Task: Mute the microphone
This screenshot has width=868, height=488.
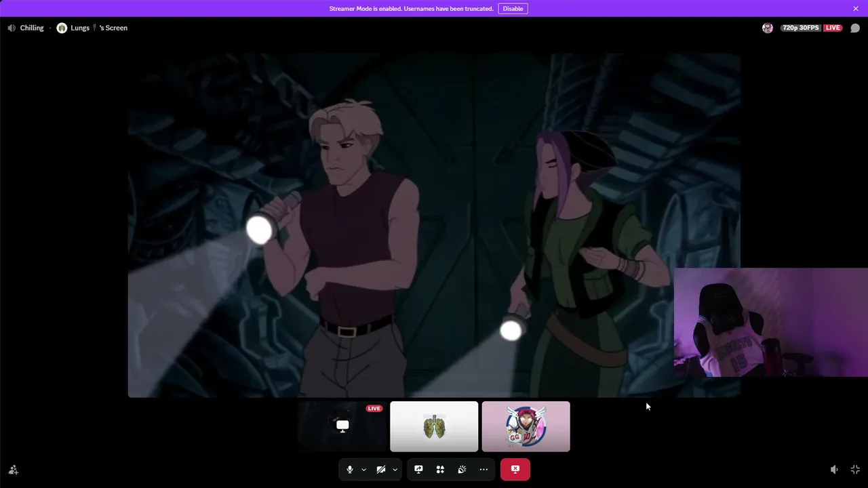Action: [x=350, y=469]
